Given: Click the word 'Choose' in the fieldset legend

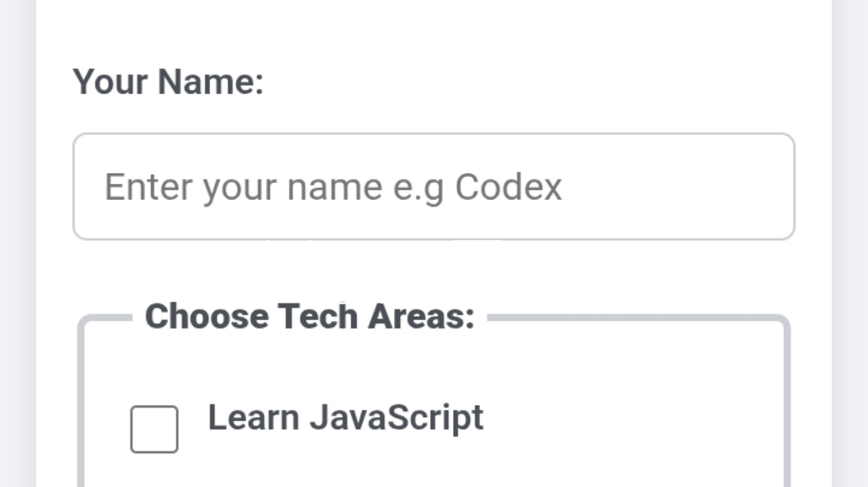Looking at the screenshot, I should click(x=206, y=316).
